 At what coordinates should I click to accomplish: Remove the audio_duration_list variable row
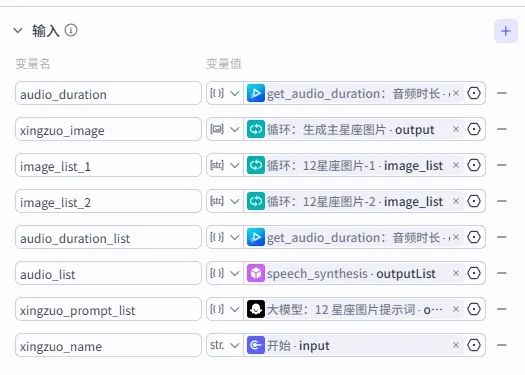[502, 237]
